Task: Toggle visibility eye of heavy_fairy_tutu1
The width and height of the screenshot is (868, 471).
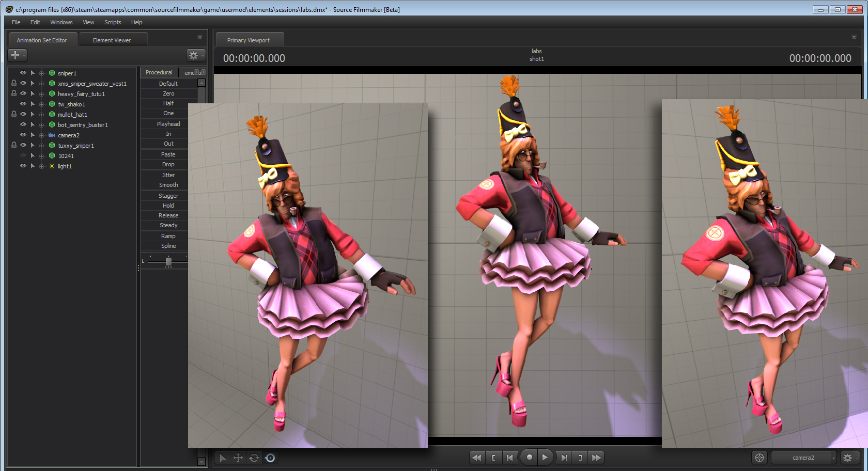Action: (23, 93)
